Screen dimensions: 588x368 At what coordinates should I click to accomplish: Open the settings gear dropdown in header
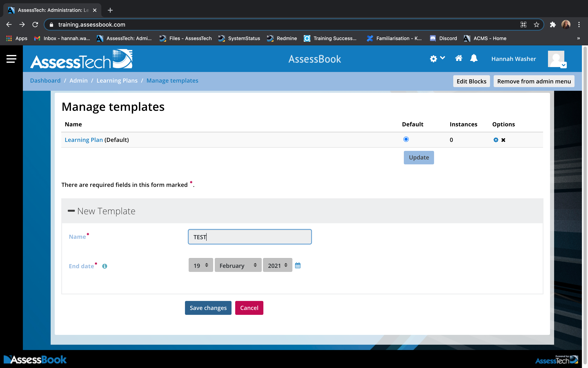[x=437, y=59]
